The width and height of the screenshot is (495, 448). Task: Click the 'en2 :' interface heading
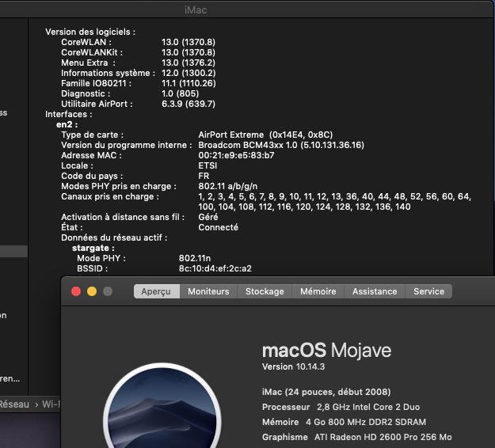[x=67, y=124]
